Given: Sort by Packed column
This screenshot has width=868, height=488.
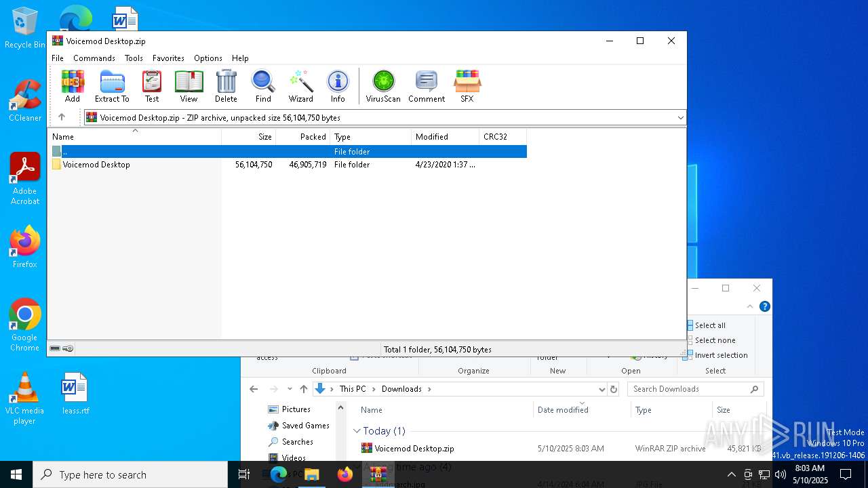Looking at the screenshot, I should pos(303,136).
